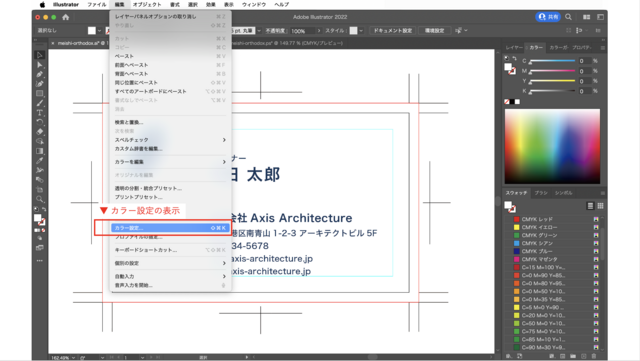Swap fill and stroke in toolbar
640x361 pixels.
(x=44, y=209)
